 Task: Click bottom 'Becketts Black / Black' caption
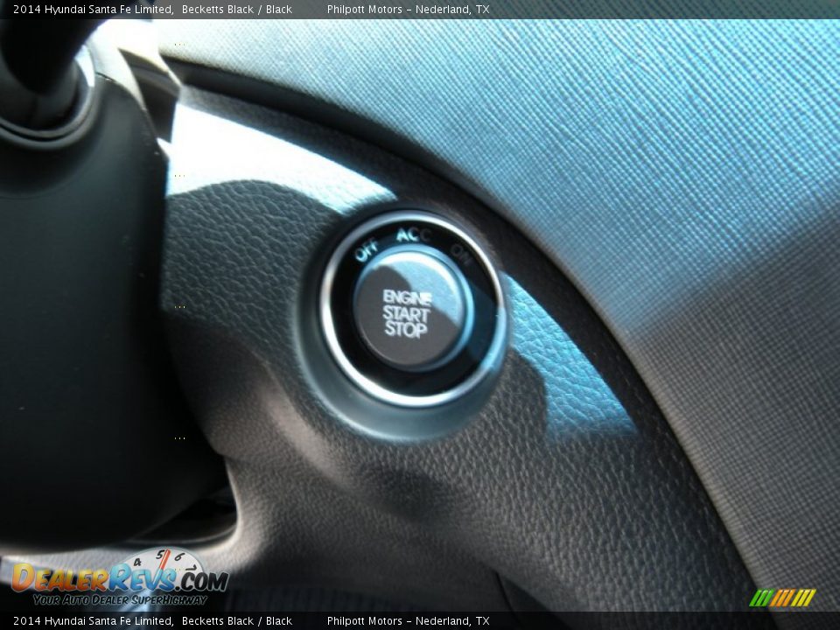coord(237,621)
